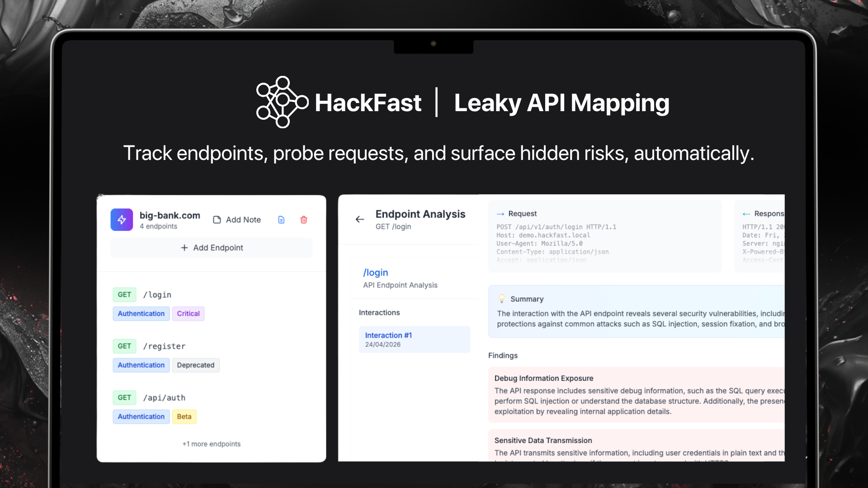
Task: Expand +1 more endpoints
Action: coord(211,444)
